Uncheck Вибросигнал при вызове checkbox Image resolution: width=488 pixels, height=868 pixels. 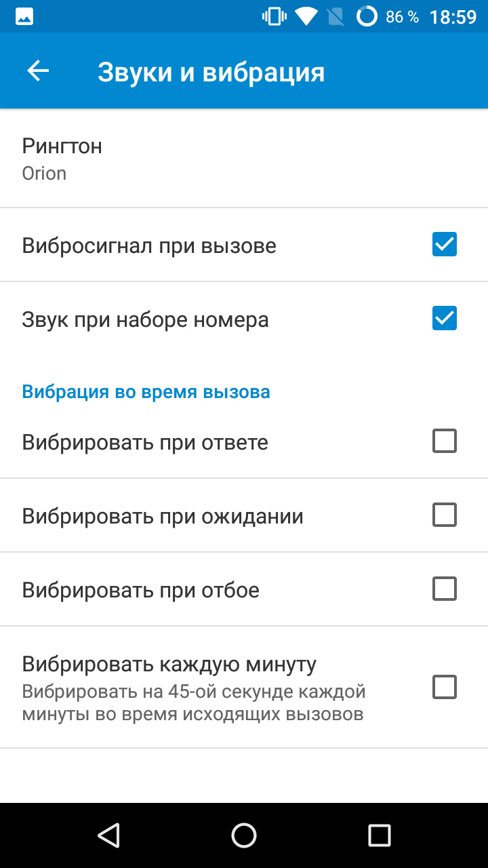[445, 244]
